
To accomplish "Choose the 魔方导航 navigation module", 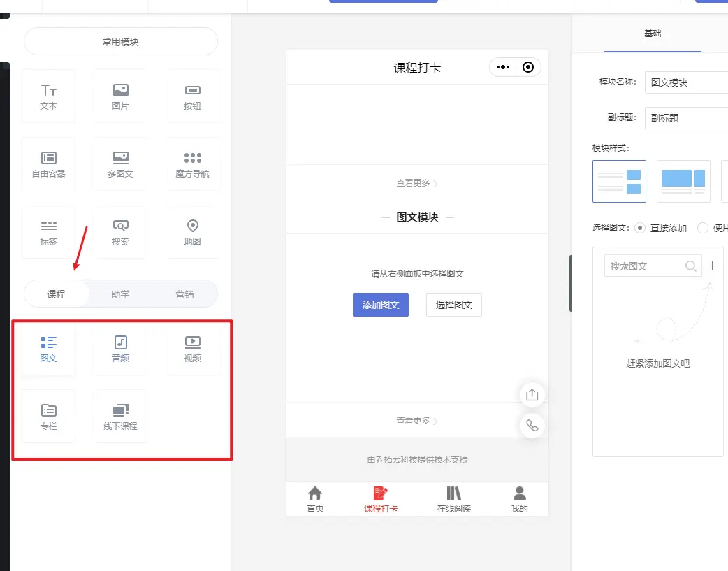I will click(x=192, y=164).
